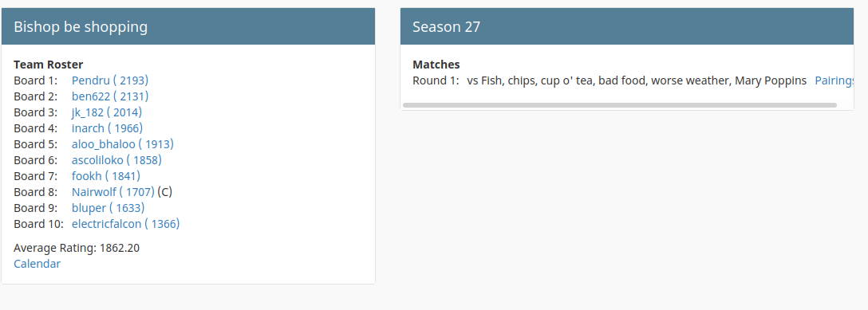This screenshot has width=868, height=310.
Task: Open ben622 player profile
Action: (110, 96)
